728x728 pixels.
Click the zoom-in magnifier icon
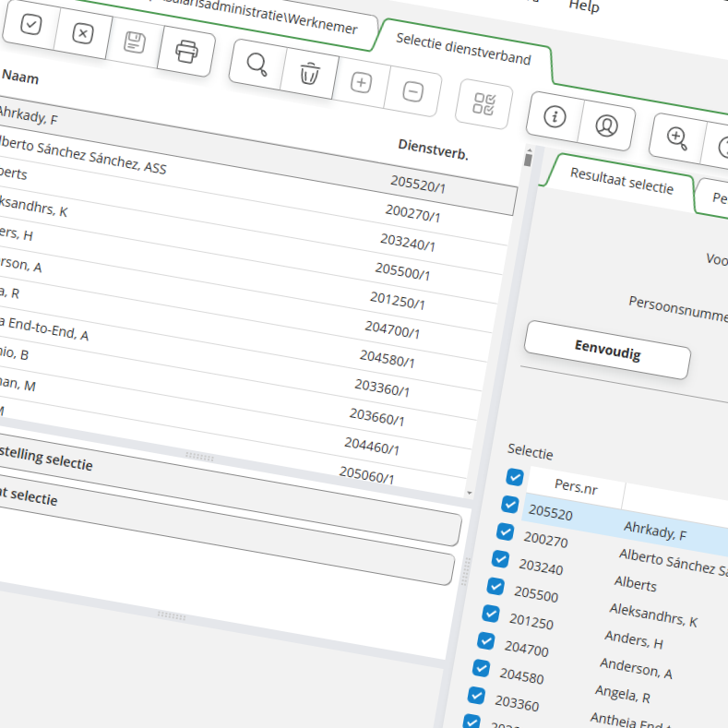[677, 137]
